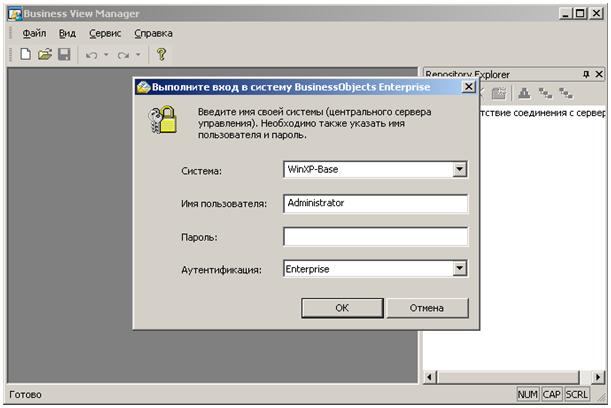
Task: Confirm login with the OK button
Action: (342, 308)
